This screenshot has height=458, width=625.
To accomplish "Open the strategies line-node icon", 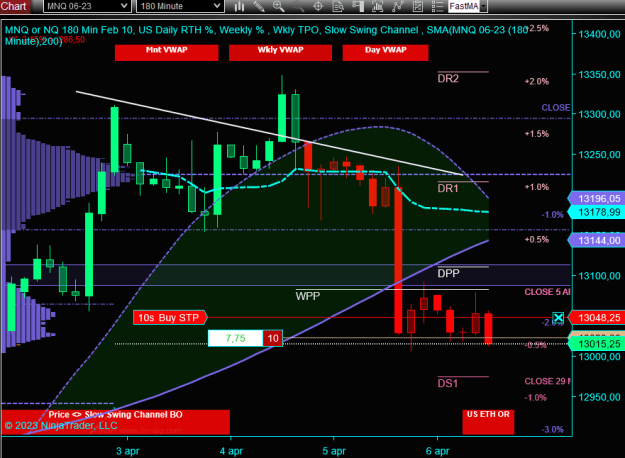I will [x=397, y=6].
